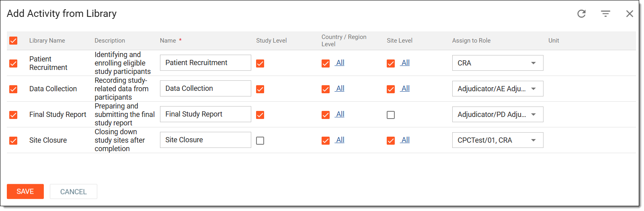Expand the CPCTest/01, CRA role dropdown
The image size is (644, 211).
click(498, 140)
